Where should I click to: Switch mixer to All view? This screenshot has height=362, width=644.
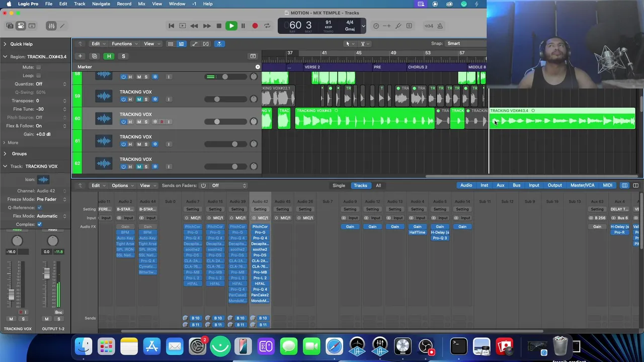point(378,186)
